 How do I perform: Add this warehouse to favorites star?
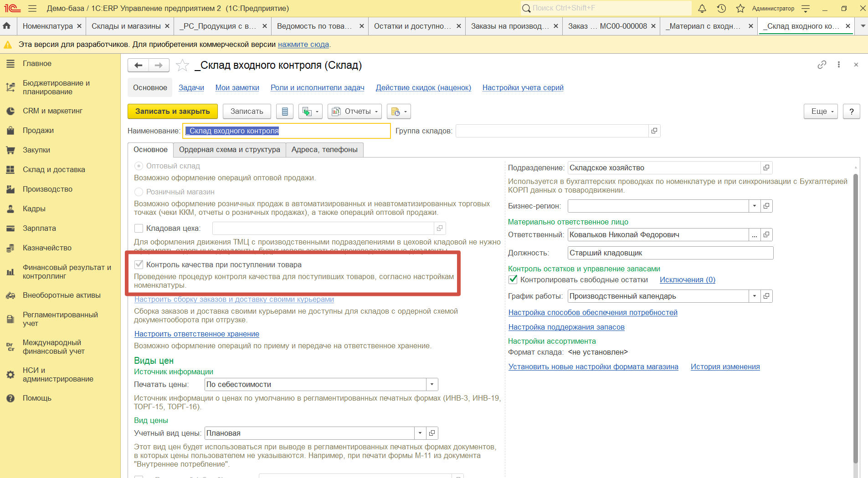click(x=183, y=66)
